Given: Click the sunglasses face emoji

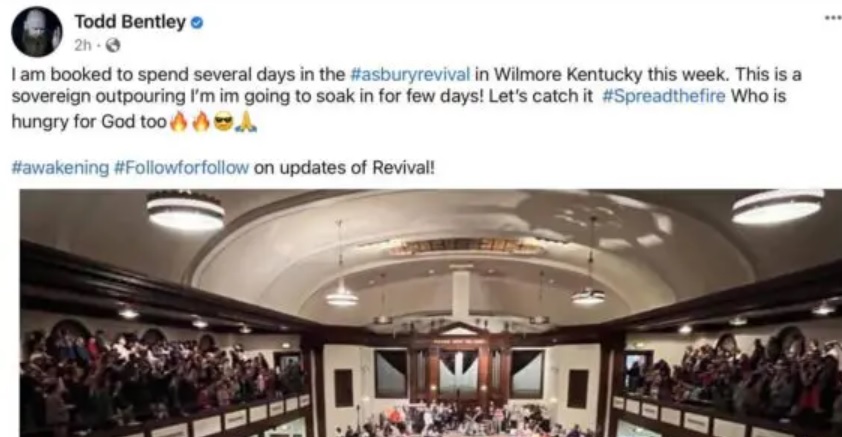Looking at the screenshot, I should (x=223, y=123).
